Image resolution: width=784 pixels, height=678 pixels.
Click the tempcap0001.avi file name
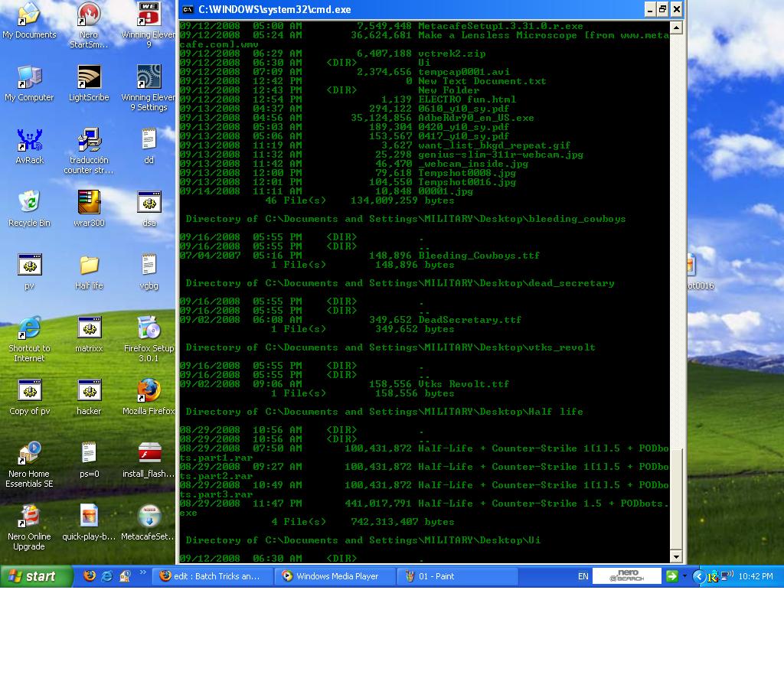(464, 72)
